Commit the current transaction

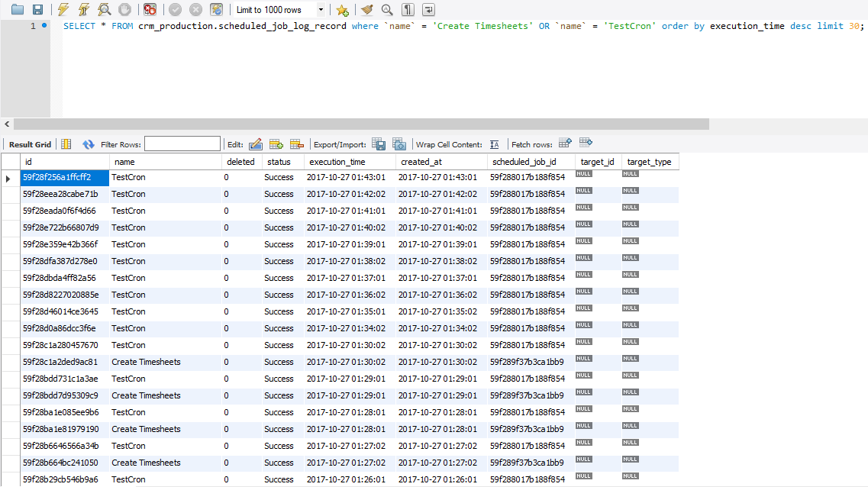pyautogui.click(x=176, y=9)
